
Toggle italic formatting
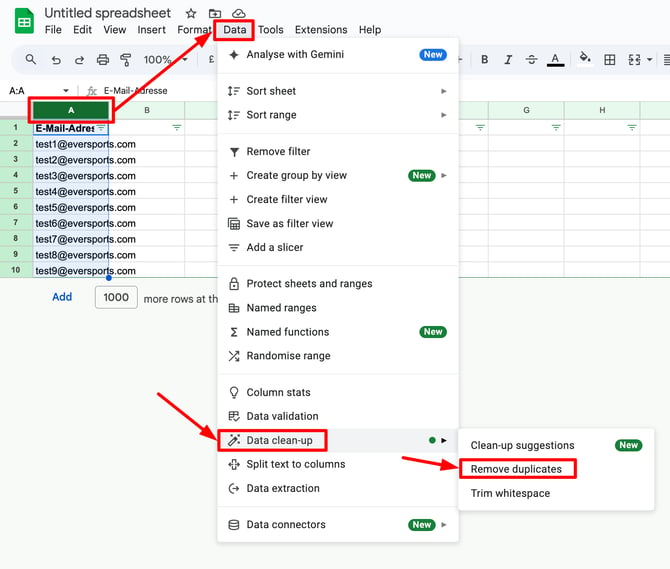click(508, 60)
